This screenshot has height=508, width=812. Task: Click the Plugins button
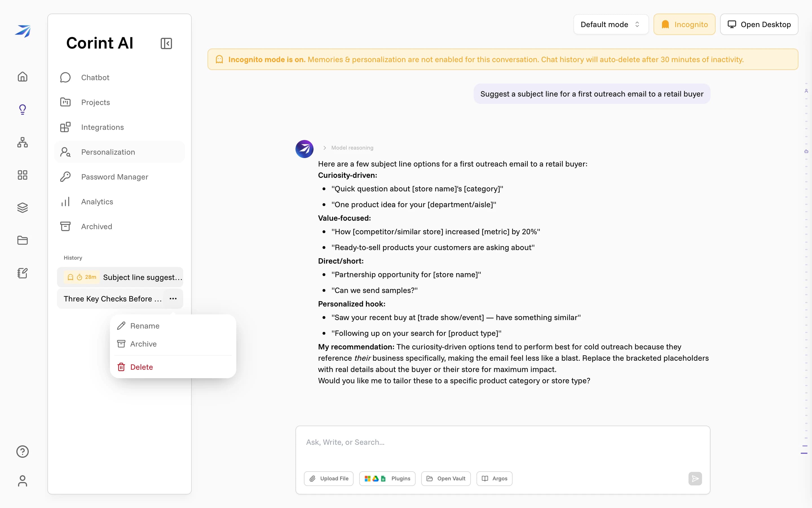tap(387, 478)
